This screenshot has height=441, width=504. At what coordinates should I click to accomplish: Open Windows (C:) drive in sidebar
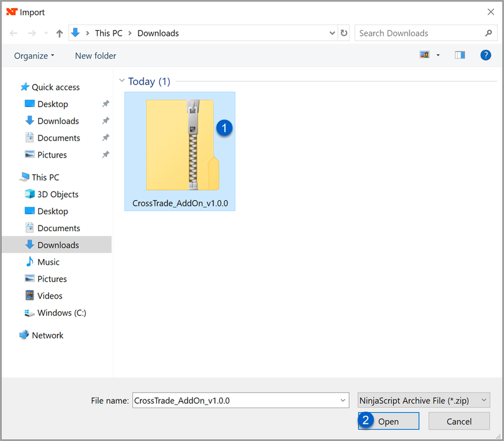(x=62, y=312)
